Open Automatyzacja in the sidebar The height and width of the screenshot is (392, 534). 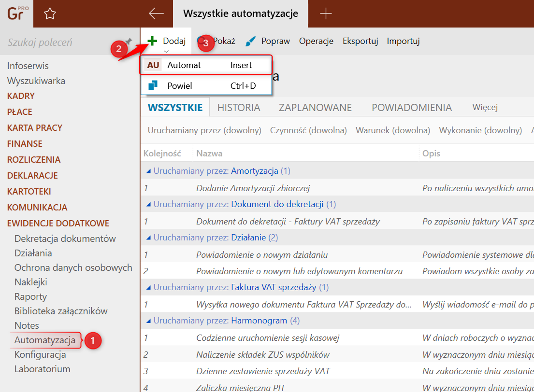(45, 340)
